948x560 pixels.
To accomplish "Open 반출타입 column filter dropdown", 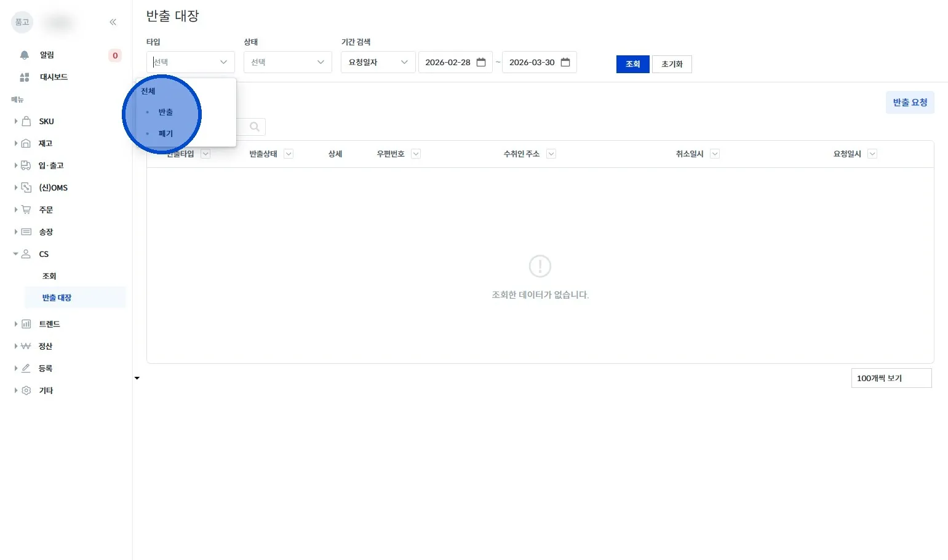I will pos(205,154).
